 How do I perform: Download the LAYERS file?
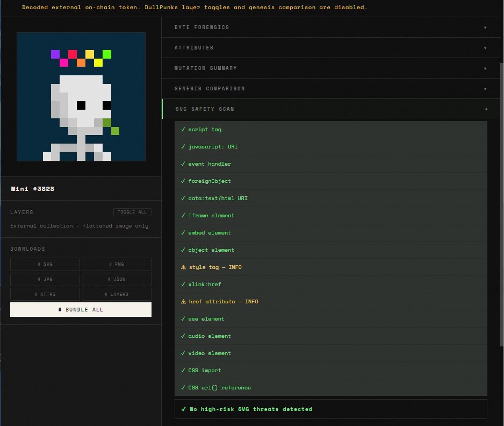click(117, 294)
